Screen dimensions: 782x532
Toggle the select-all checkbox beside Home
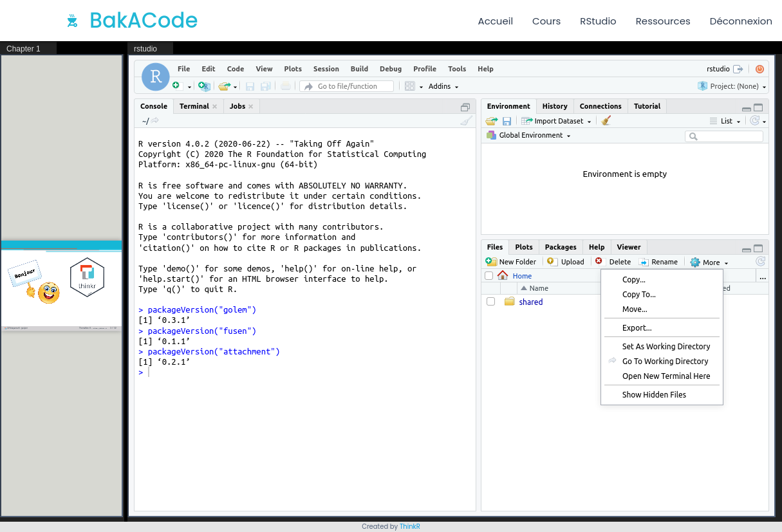489,275
